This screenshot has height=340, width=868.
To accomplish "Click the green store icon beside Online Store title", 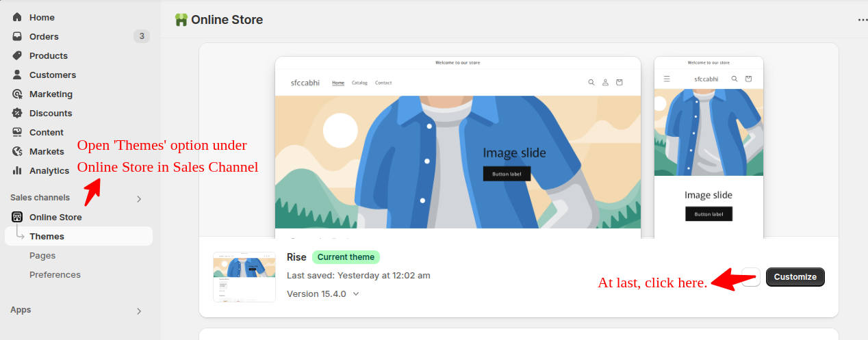I will [x=181, y=20].
